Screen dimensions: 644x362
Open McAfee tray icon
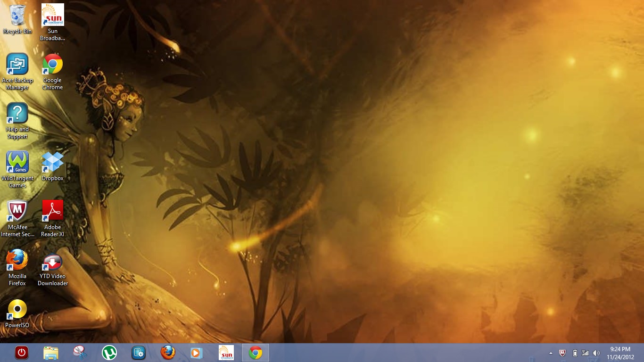point(562,353)
